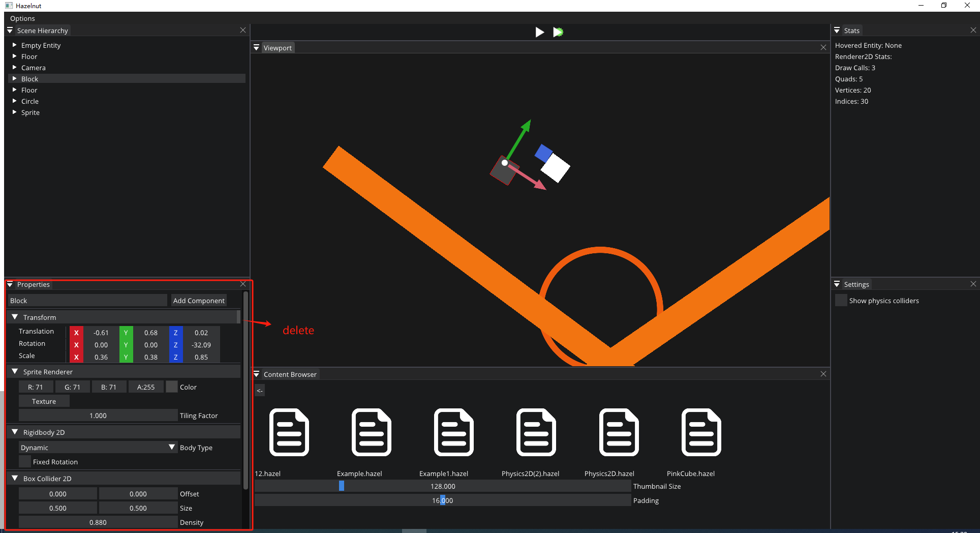
Task: Click the Properties panel scrollbar
Action: pyautogui.click(x=246, y=391)
